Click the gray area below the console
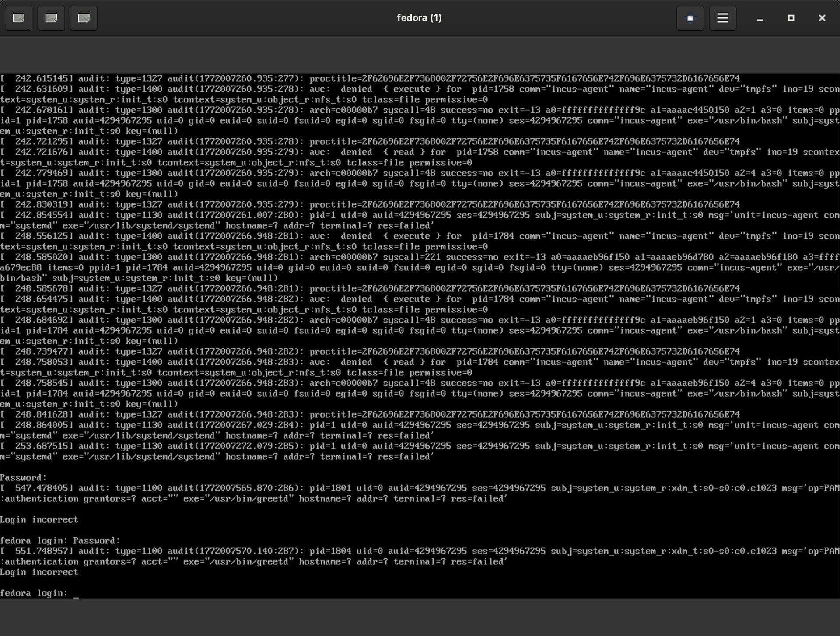Viewport: 840px width, 636px height. point(420,617)
